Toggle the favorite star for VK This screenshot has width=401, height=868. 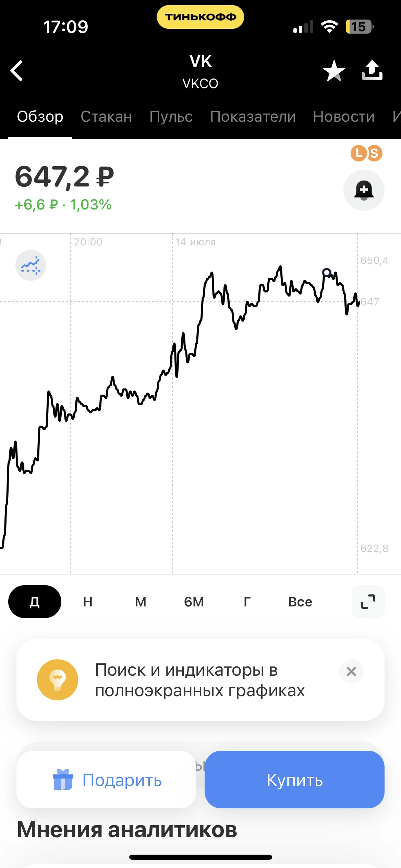click(334, 71)
